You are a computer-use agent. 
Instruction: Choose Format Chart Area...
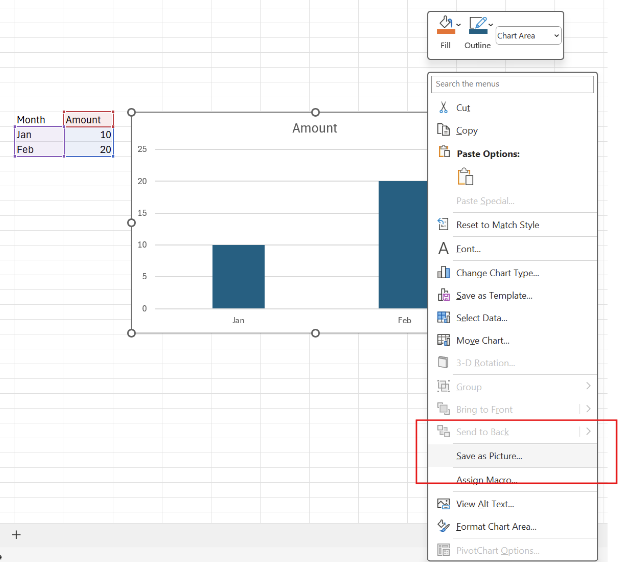pyautogui.click(x=496, y=527)
